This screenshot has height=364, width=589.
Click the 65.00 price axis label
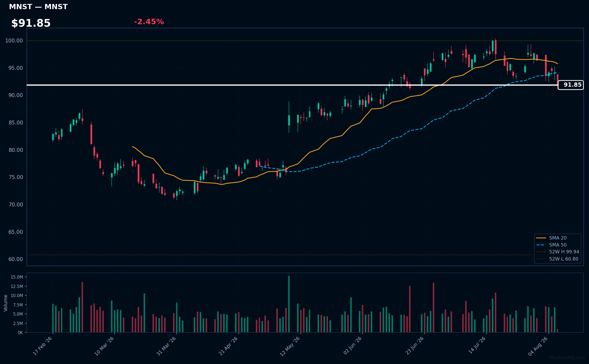[x=16, y=232]
